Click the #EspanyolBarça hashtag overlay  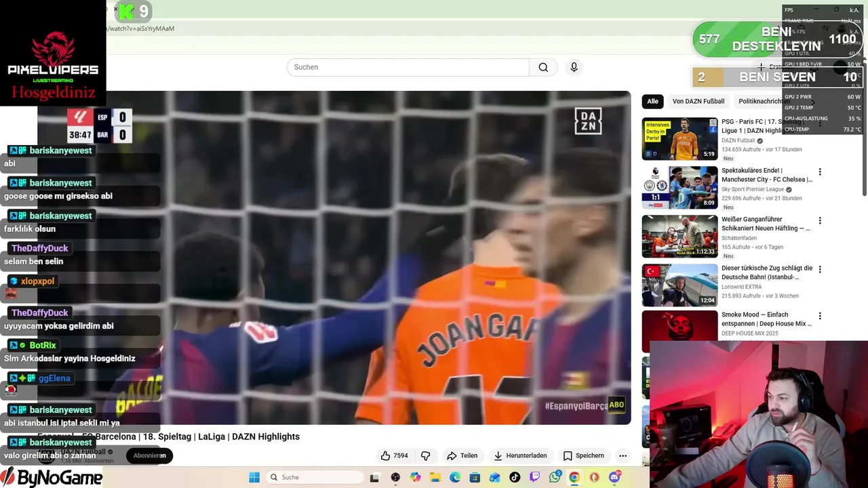(x=576, y=406)
